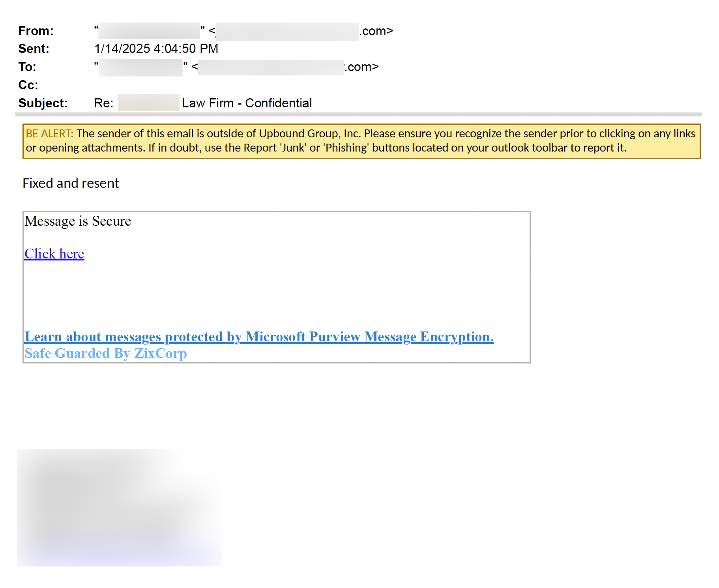The height and width of the screenshot is (588, 719).
Task: Click the 'Safe Guarded By ZixCorp' text
Action: (106, 353)
